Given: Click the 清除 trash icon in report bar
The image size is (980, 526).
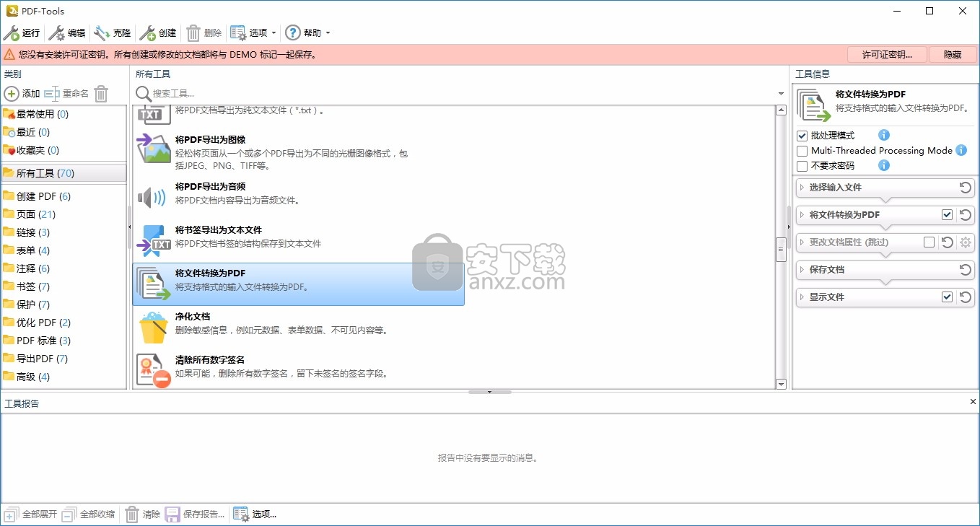Looking at the screenshot, I should 132,514.
